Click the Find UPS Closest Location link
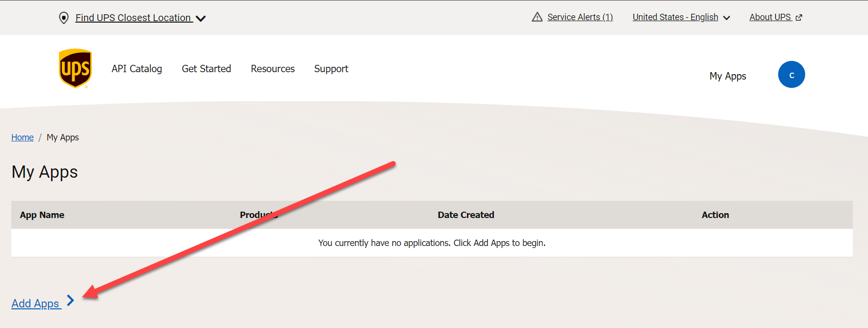 tap(133, 18)
